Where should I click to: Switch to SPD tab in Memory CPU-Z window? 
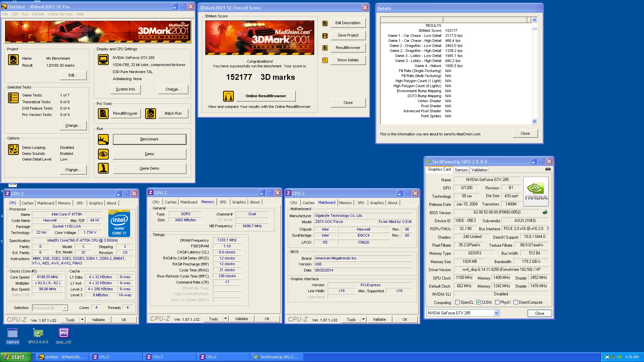[x=223, y=202]
